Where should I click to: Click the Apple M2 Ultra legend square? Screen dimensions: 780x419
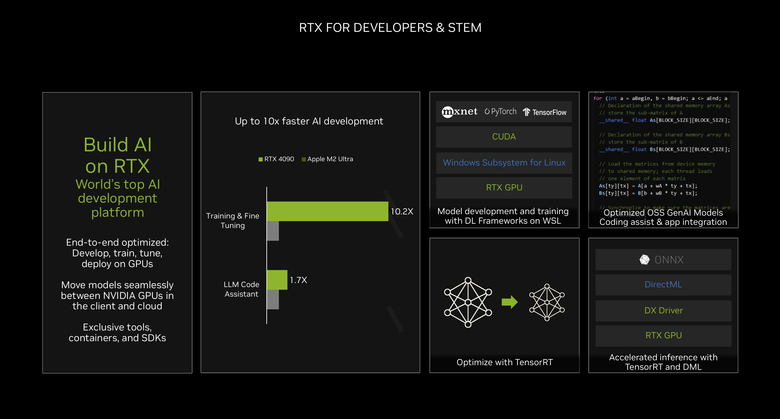(x=303, y=159)
